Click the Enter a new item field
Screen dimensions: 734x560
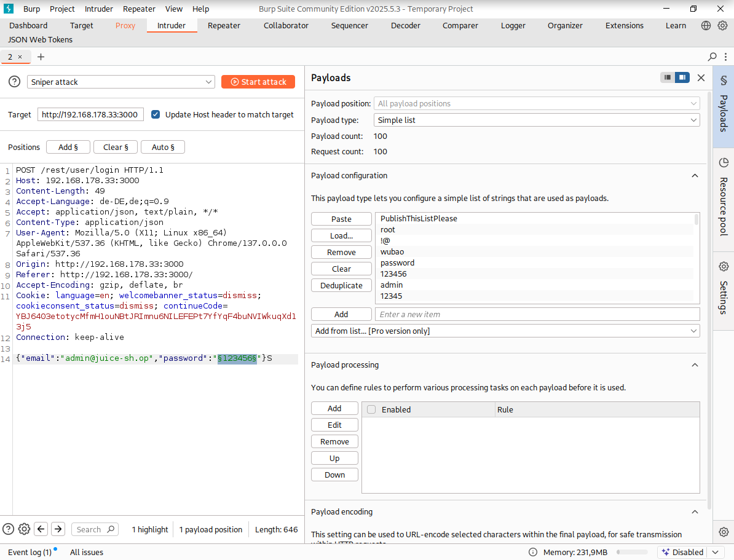click(537, 314)
